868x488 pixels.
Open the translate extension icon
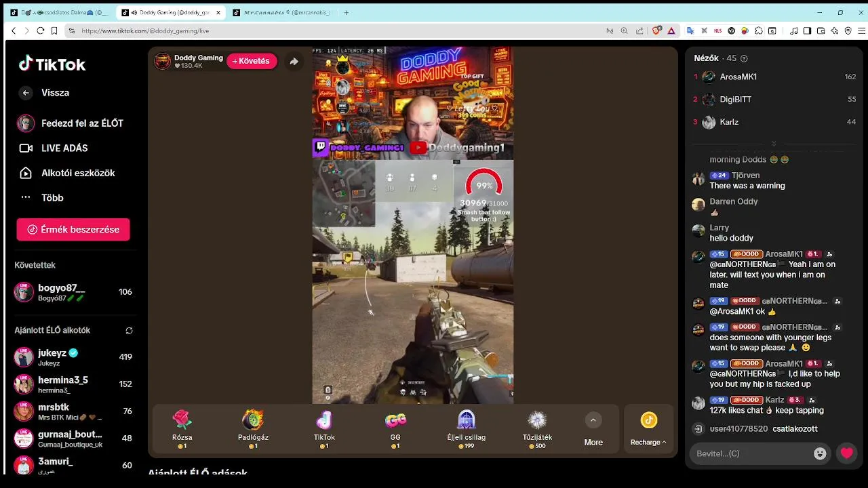[x=690, y=30]
